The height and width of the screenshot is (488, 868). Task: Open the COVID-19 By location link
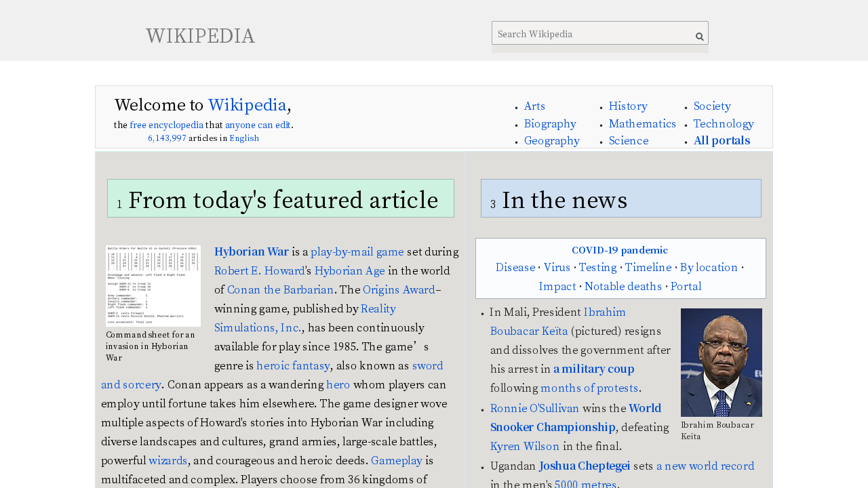coord(709,268)
